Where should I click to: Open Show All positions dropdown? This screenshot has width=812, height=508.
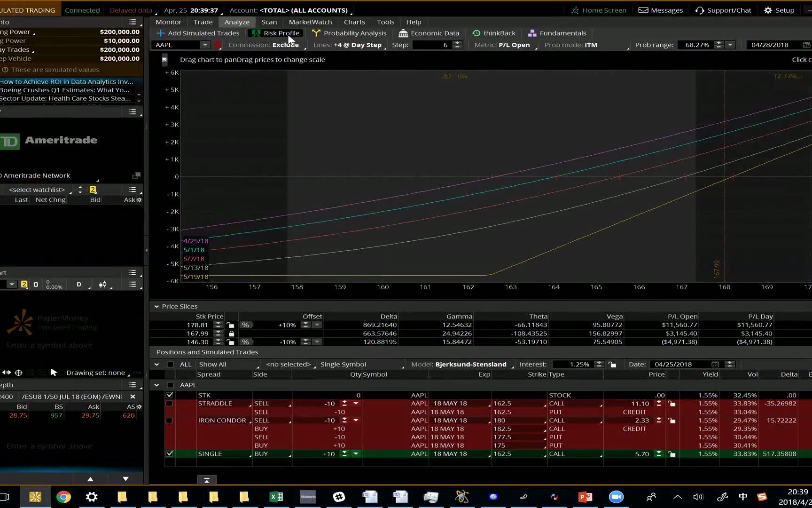[x=228, y=364]
